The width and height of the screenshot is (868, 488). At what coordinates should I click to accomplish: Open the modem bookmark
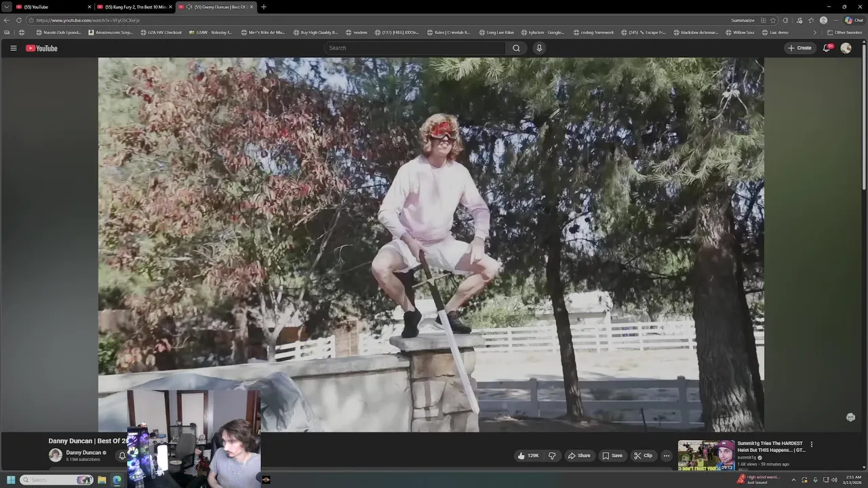click(x=356, y=32)
